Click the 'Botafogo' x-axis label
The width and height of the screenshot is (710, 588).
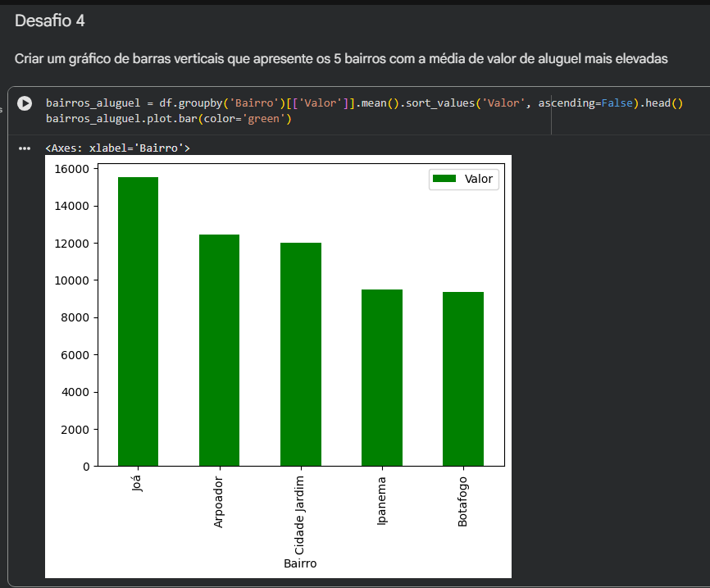(x=462, y=501)
